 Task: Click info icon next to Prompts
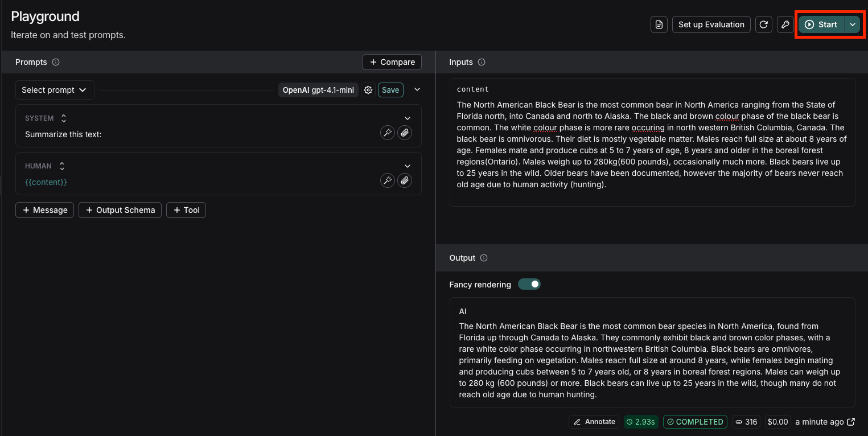(x=56, y=62)
